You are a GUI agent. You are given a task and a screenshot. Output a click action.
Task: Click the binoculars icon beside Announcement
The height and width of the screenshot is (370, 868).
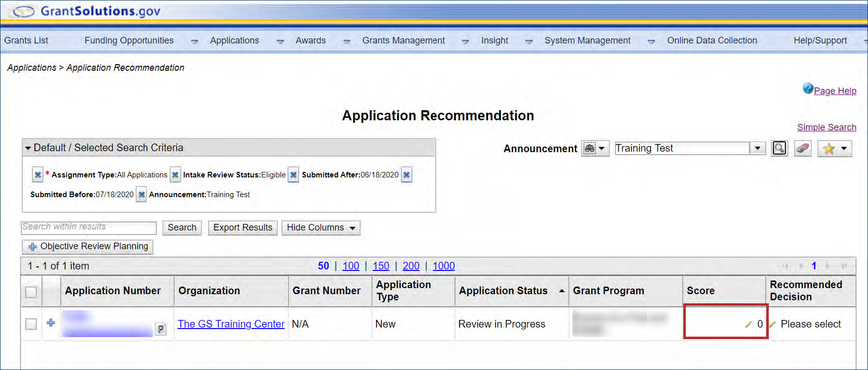pyautogui.click(x=590, y=149)
